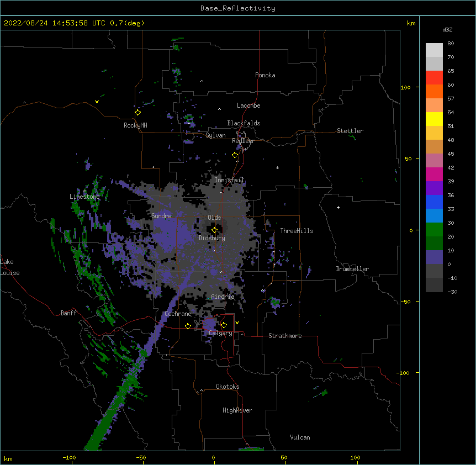Viewport: 476px width, 465px height.
Task: Click the Limestone label
Action: tap(84, 197)
